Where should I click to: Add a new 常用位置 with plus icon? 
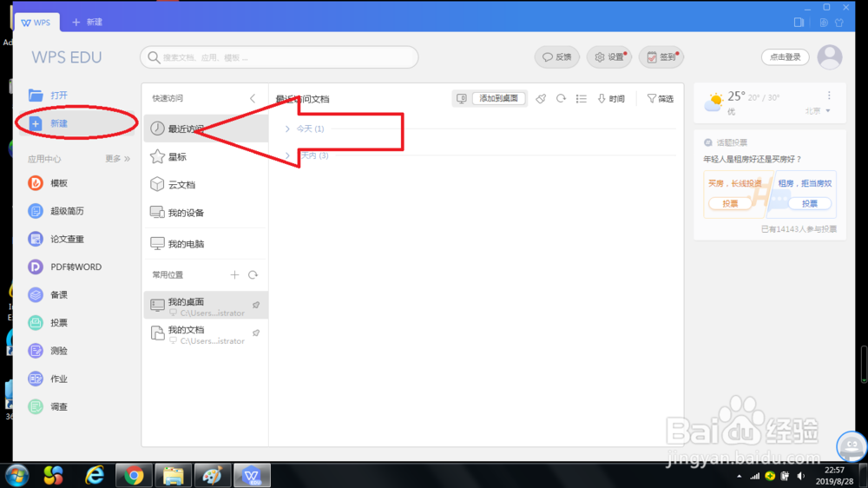click(x=234, y=274)
